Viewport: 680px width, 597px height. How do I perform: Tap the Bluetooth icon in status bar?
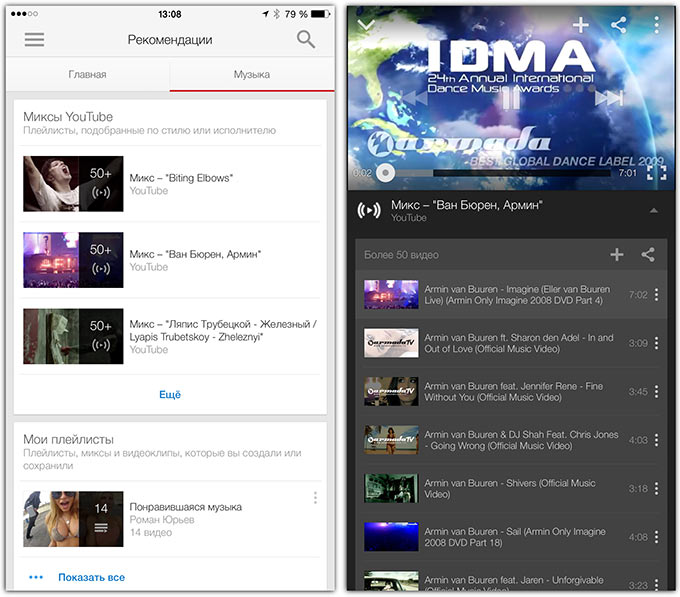[276, 14]
